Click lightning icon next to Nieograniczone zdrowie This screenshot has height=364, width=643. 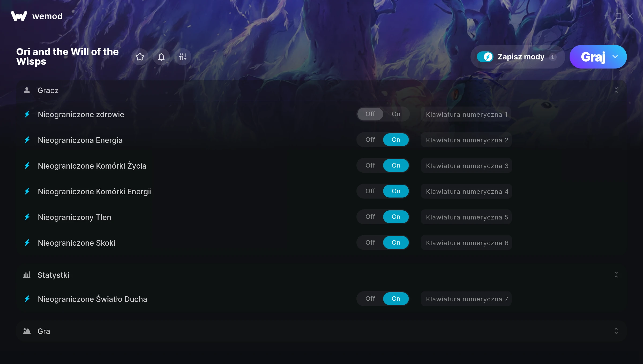(27, 114)
